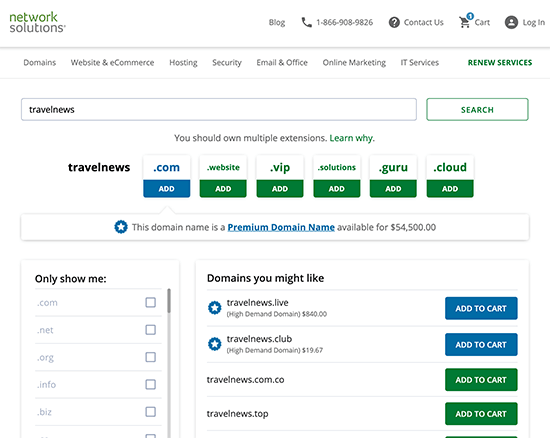550x438 pixels.
Task: Add the .website extension
Action: [223, 189]
